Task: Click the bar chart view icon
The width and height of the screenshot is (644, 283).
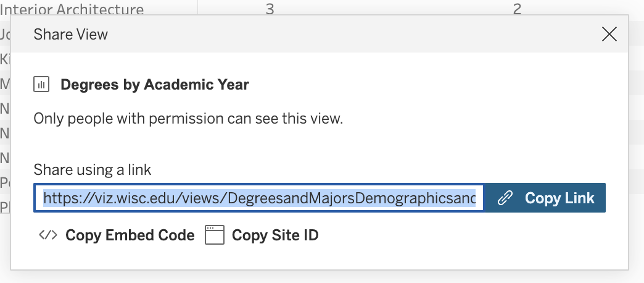Action: coord(41,85)
